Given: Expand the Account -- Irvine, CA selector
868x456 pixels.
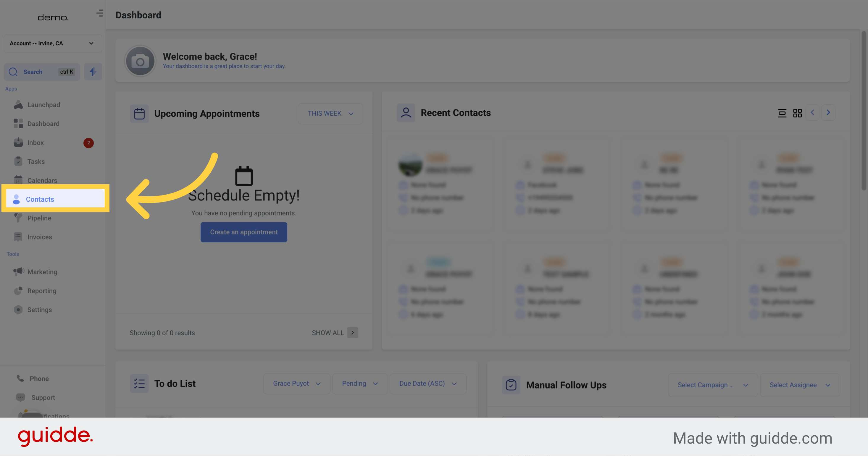Looking at the screenshot, I should coord(53,43).
